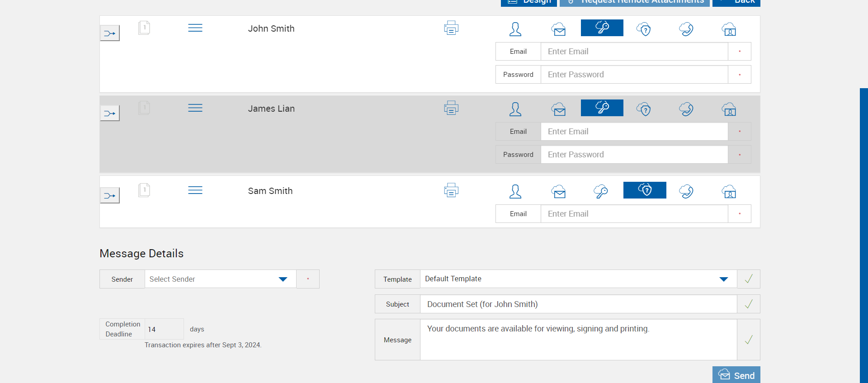Click the Sam Smith name text
The width and height of the screenshot is (868, 383).
coord(270,191)
